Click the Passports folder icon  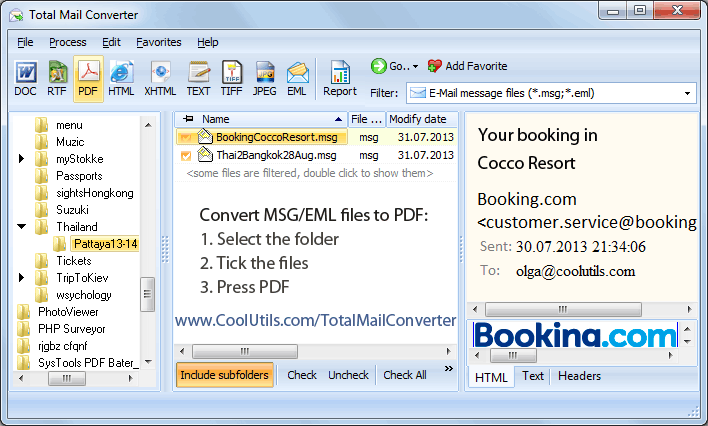click(41, 176)
